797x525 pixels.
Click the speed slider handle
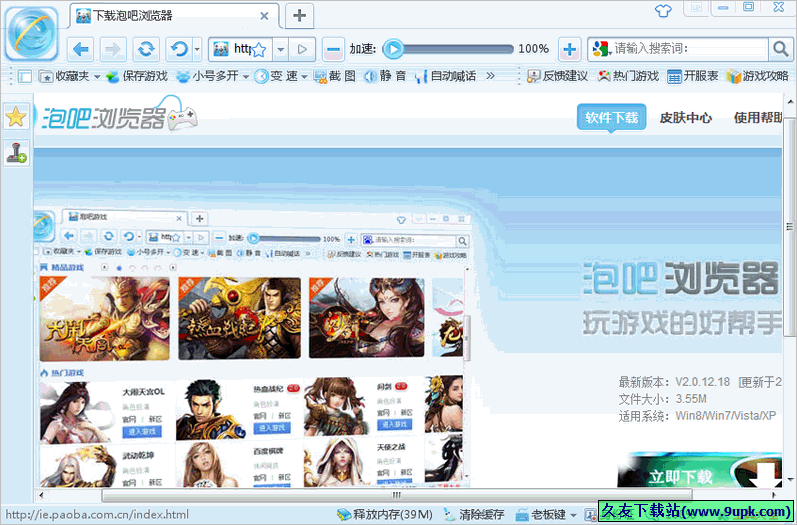pyautogui.click(x=393, y=49)
